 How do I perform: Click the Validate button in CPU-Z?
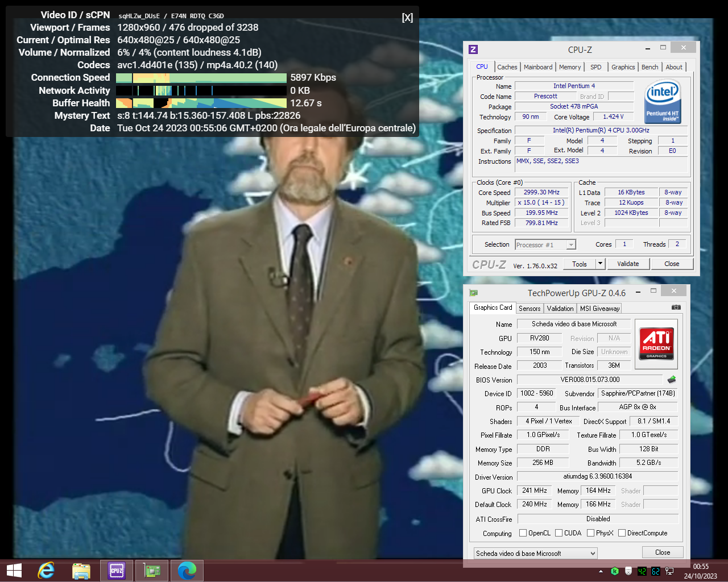tap(628, 264)
